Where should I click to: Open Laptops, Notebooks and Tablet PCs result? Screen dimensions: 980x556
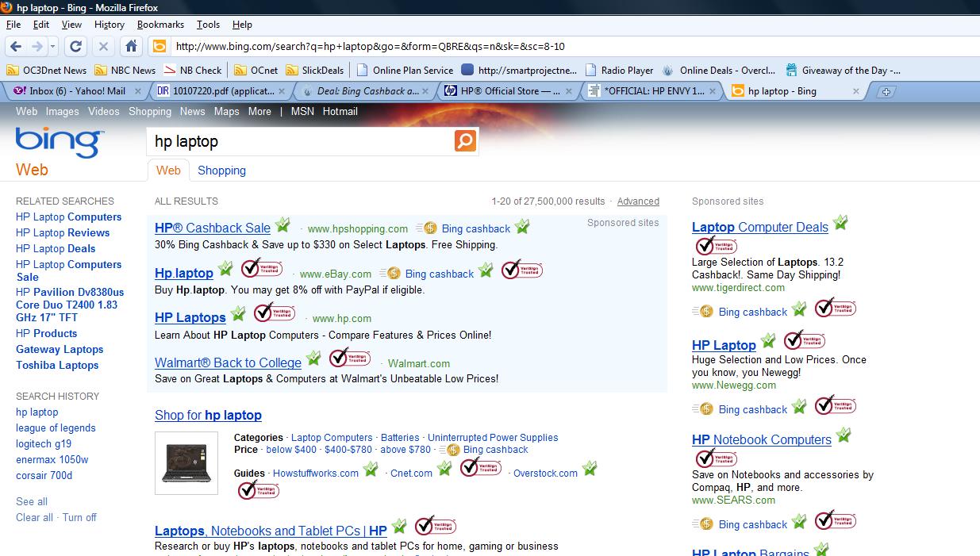(271, 531)
